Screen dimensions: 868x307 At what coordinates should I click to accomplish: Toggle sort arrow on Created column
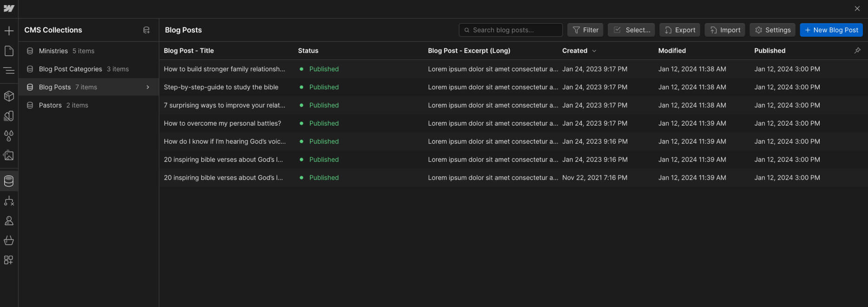[594, 51]
